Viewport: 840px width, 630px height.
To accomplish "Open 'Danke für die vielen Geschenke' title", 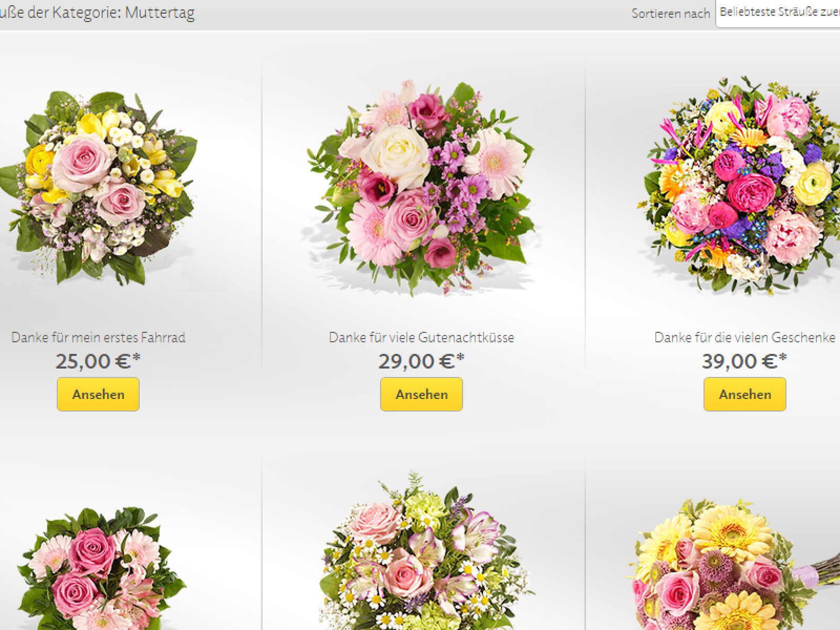I will pos(745,337).
